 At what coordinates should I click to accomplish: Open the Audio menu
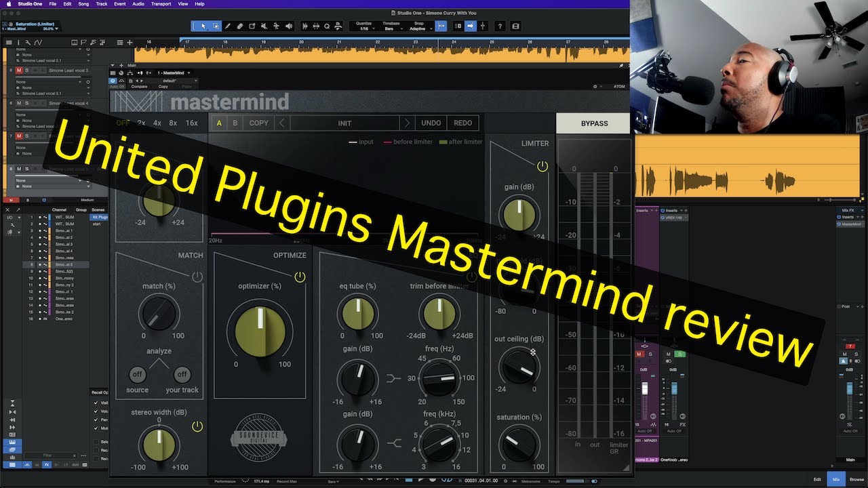click(138, 4)
